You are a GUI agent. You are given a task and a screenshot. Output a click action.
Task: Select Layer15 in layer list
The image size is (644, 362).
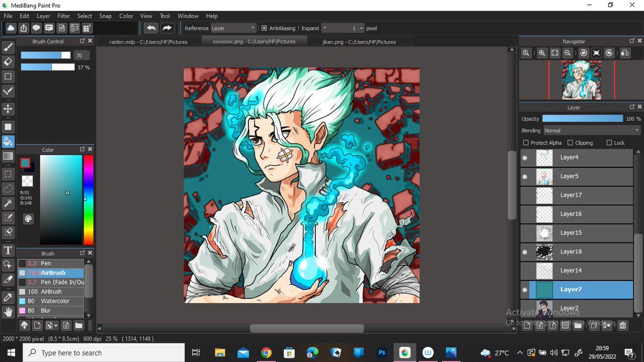point(577,233)
